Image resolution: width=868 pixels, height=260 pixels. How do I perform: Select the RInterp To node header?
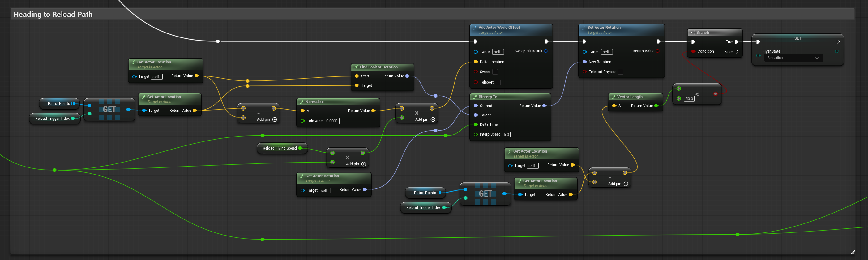pyautogui.click(x=510, y=97)
